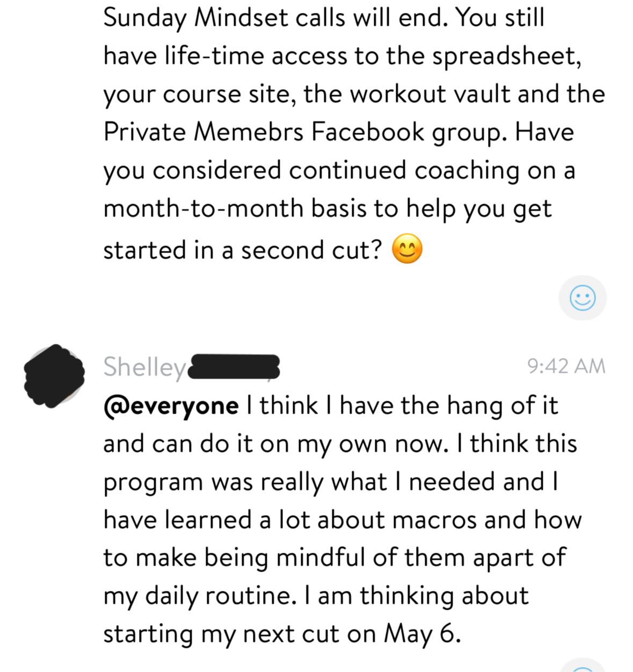This screenshot has width=633, height=672.
Task: Click the phrase "daily routine"
Action: coord(220,596)
